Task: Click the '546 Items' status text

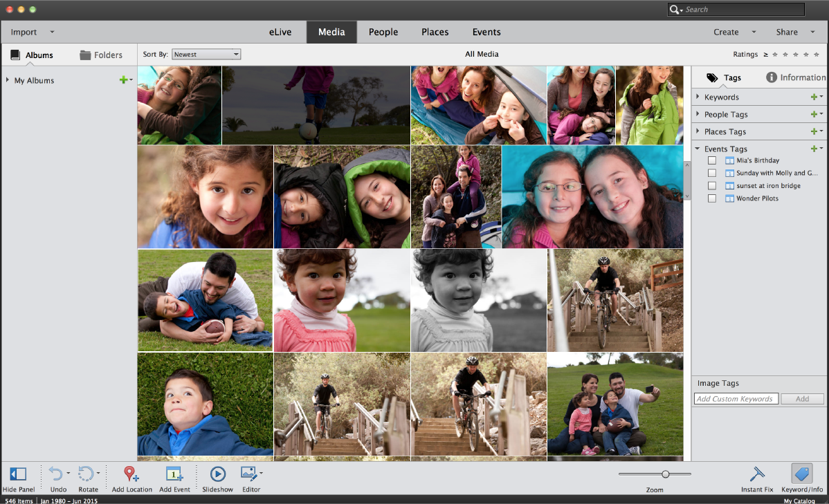Action: 19,501
